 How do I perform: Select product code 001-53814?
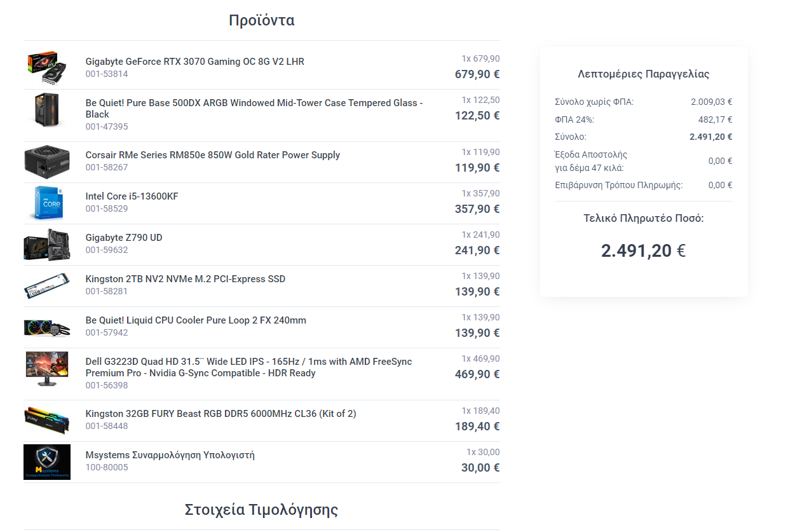pos(107,74)
